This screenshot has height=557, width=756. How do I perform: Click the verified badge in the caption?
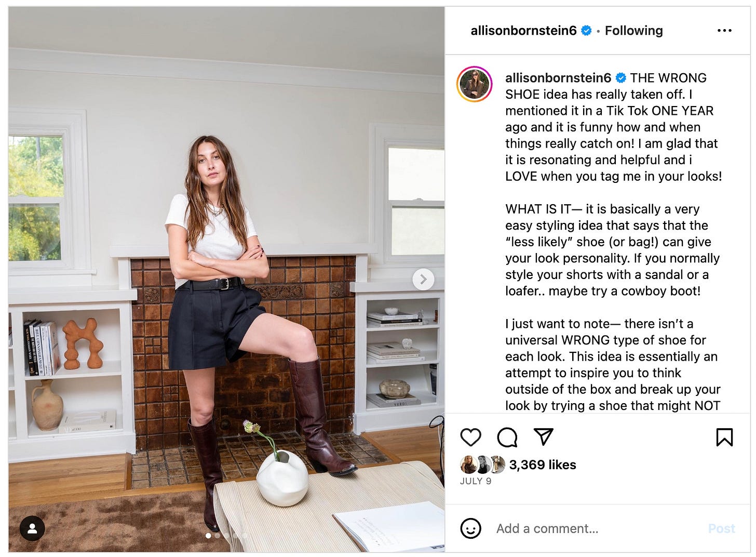[620, 78]
